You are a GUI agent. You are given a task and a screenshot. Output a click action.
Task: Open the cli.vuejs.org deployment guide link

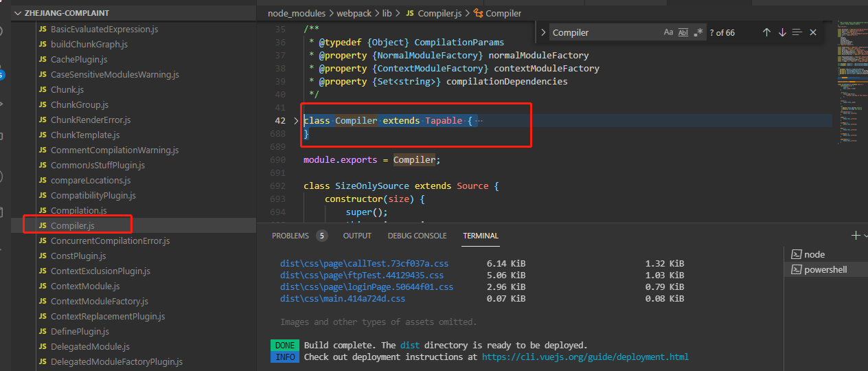tap(585, 357)
